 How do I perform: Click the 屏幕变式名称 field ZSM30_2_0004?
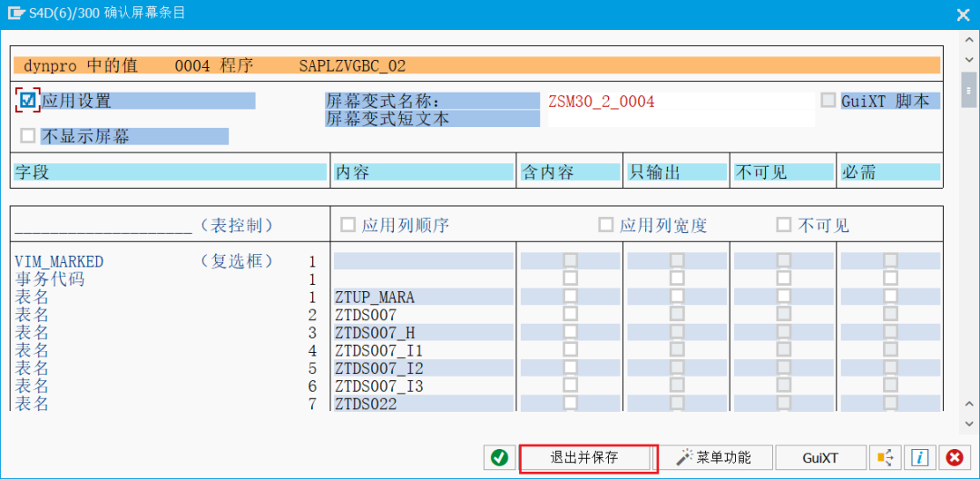pos(681,101)
